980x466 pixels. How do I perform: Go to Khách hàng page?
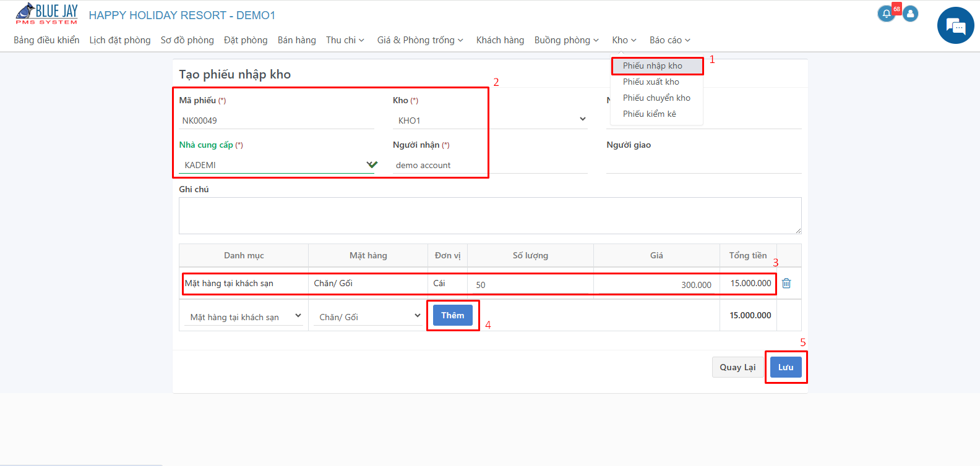pos(500,40)
